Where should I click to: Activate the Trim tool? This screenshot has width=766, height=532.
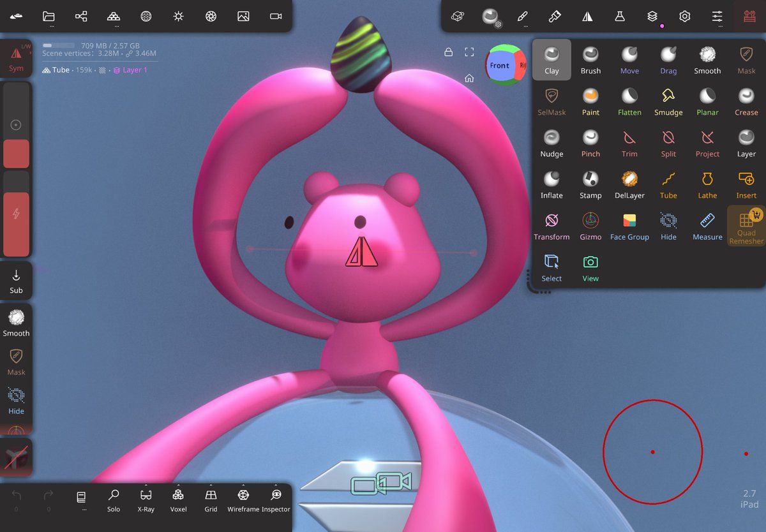pyautogui.click(x=629, y=143)
